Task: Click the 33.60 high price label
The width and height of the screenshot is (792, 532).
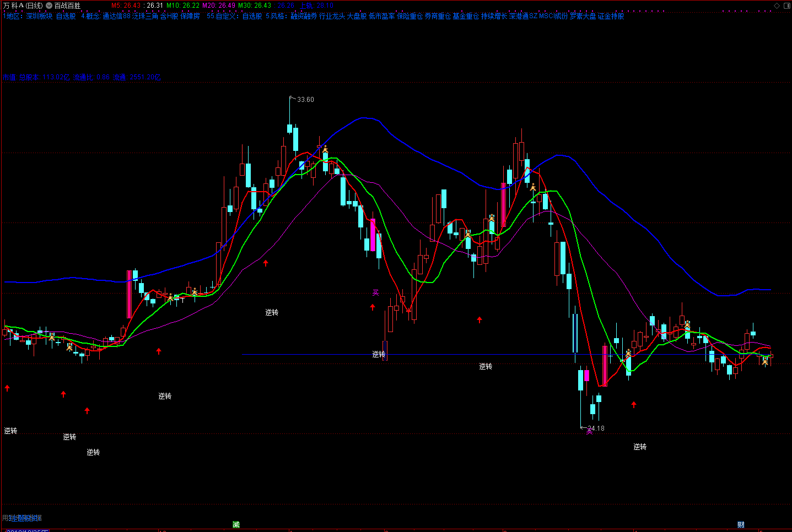Action: 305,100
